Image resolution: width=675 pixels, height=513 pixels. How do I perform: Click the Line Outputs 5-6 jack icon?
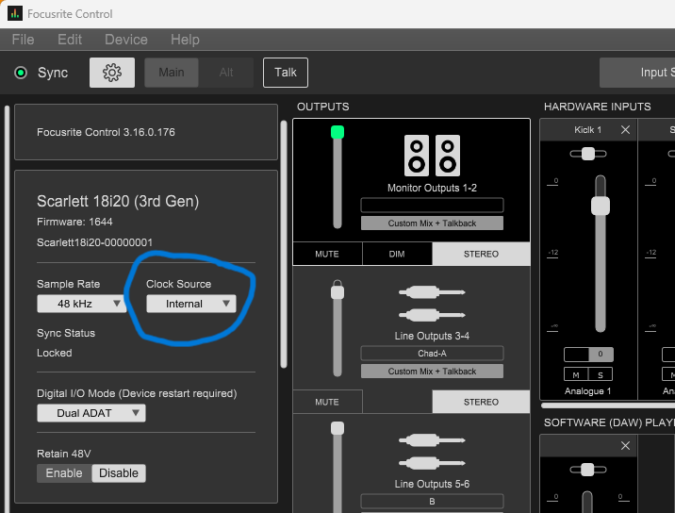432,451
